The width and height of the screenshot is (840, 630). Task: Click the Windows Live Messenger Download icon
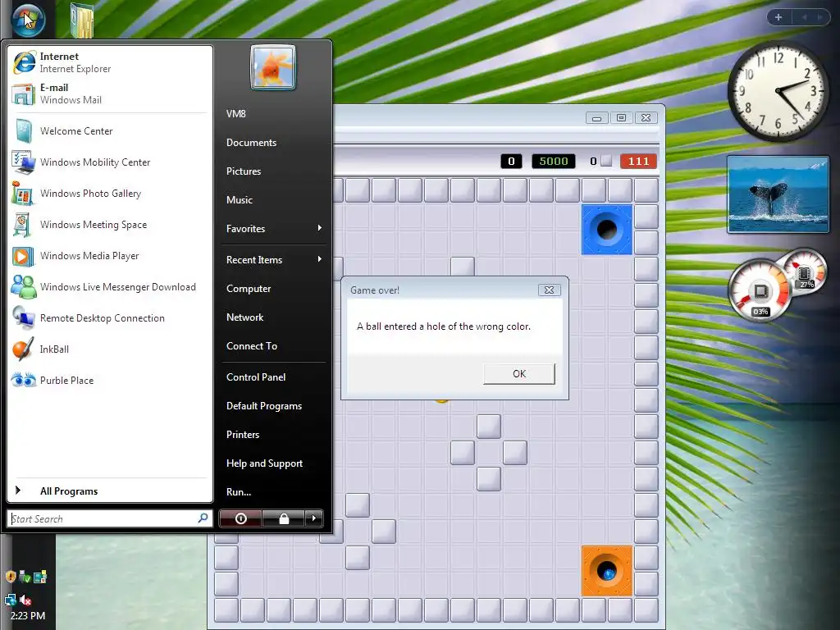tap(24, 287)
